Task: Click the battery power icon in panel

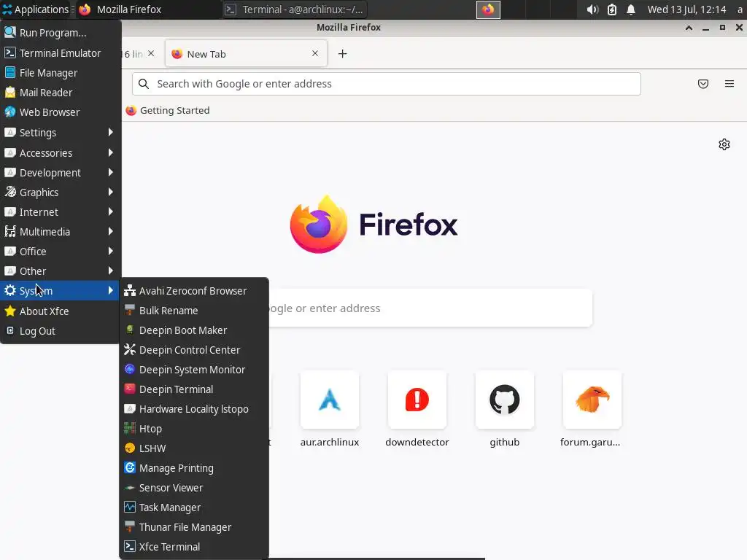Action: (x=612, y=9)
